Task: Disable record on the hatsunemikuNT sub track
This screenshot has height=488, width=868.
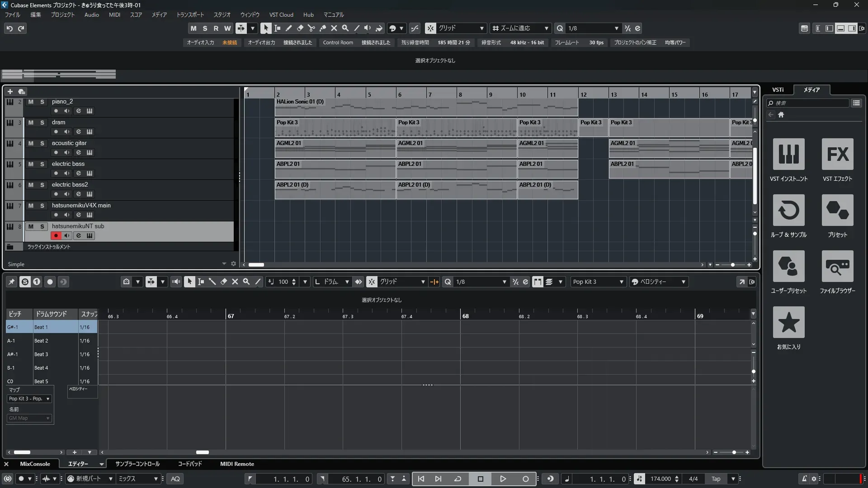Action: coord(56,235)
